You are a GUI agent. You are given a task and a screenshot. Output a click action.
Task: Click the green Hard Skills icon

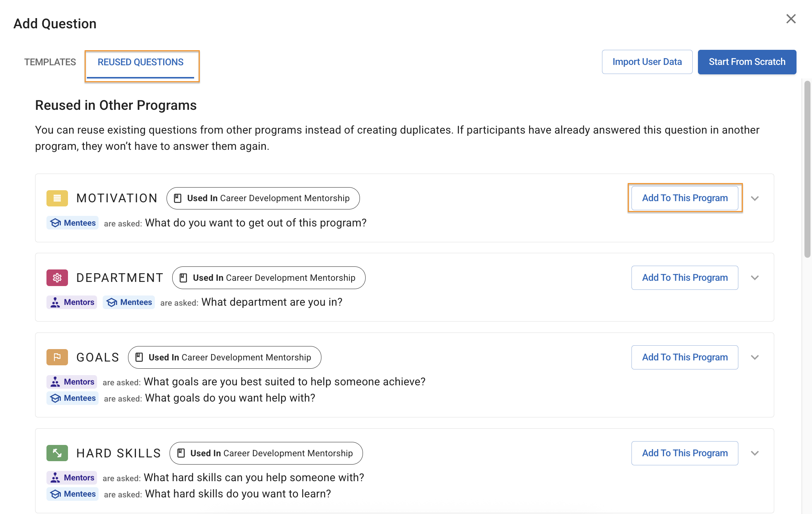pos(57,453)
